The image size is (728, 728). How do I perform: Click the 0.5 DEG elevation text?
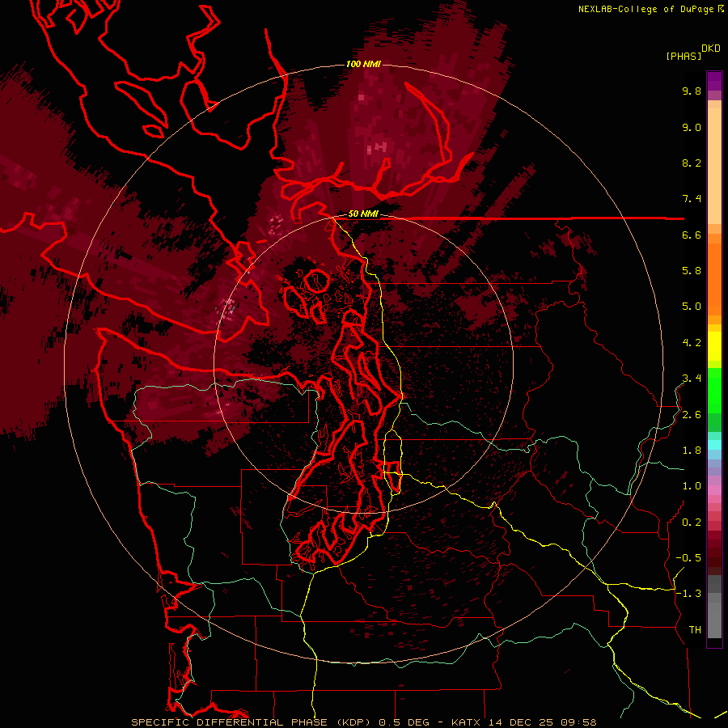[404, 722]
